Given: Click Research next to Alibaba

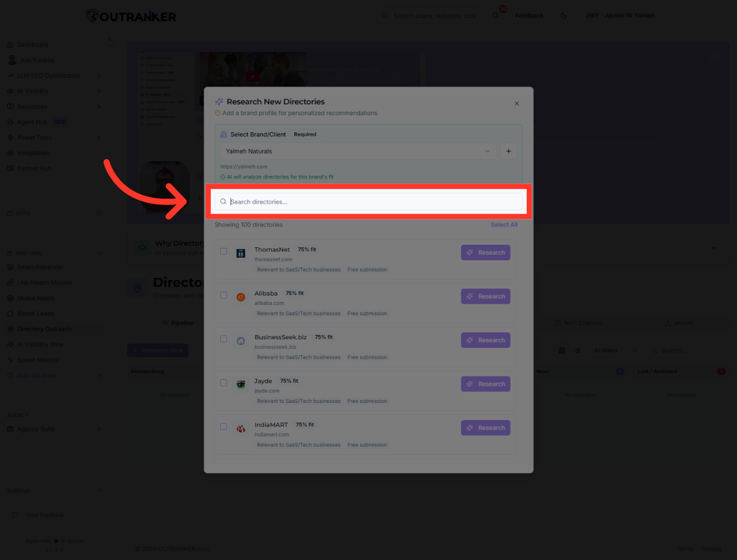Looking at the screenshot, I should 485,296.
